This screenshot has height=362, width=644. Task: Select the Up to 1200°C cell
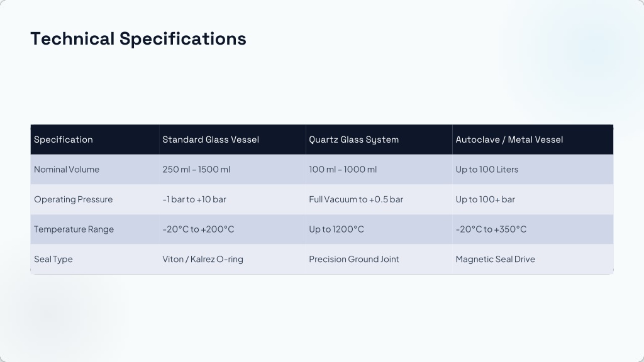tap(379, 229)
